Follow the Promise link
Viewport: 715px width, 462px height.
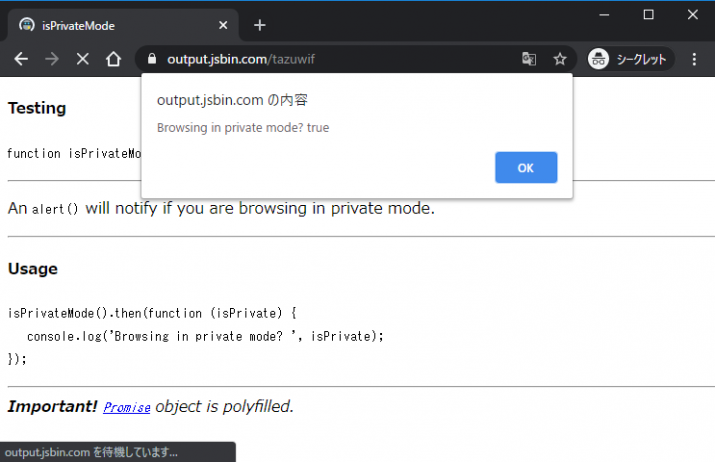127,408
